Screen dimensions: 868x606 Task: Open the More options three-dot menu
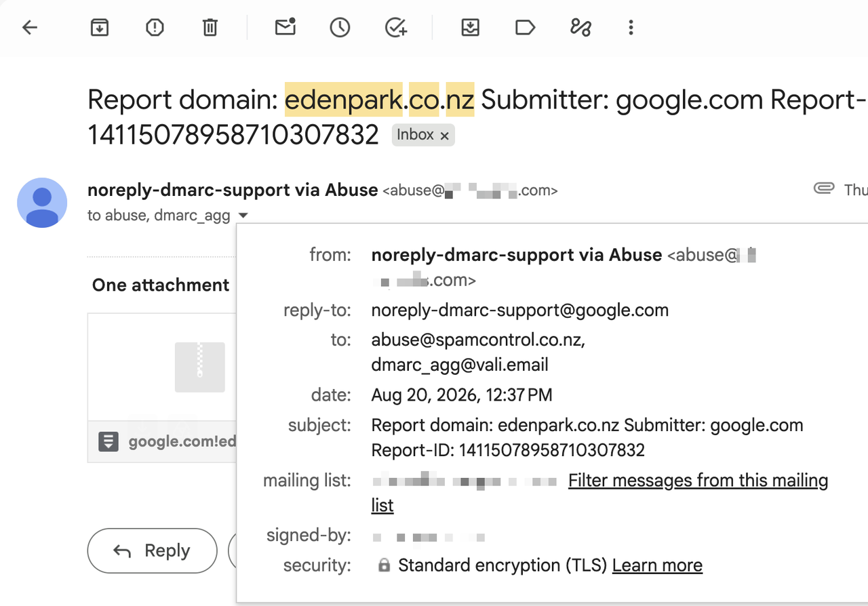[631, 28]
